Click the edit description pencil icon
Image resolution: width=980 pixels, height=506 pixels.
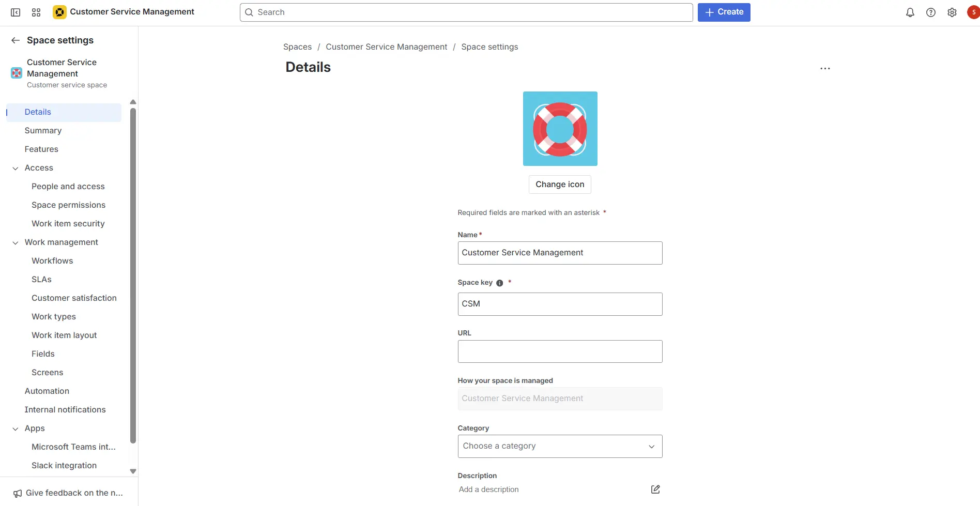[655, 489]
